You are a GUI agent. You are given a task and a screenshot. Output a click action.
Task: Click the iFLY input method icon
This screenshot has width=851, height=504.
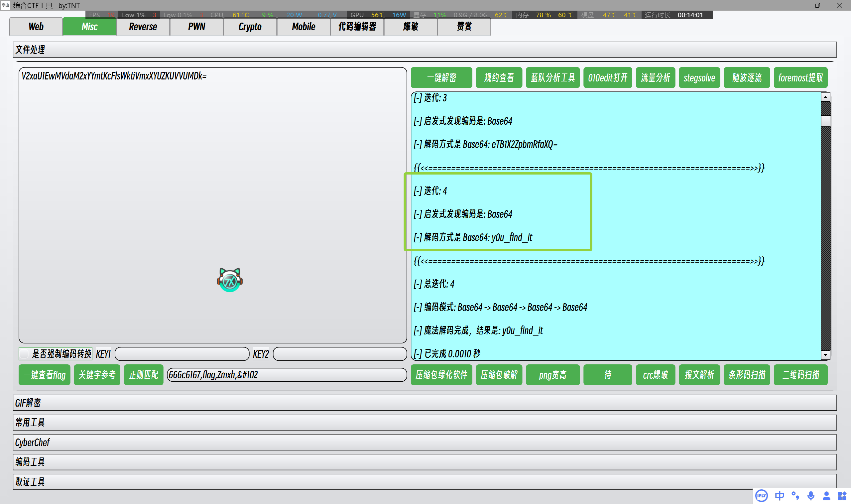pos(762,496)
